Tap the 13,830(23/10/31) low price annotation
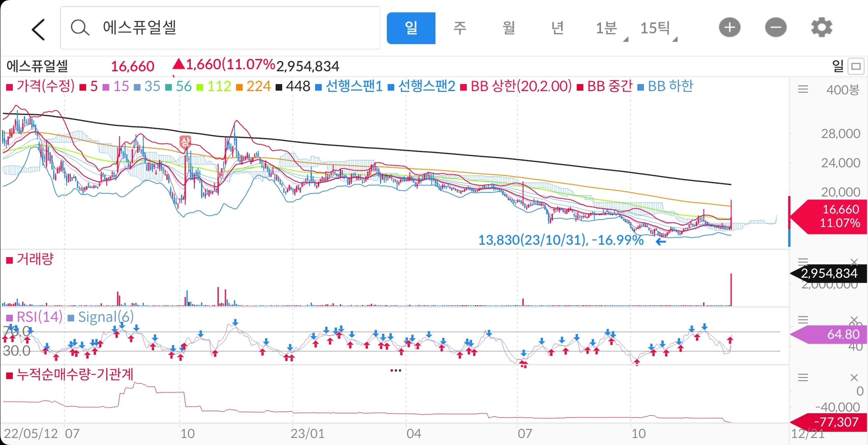The image size is (868, 445). click(x=561, y=240)
